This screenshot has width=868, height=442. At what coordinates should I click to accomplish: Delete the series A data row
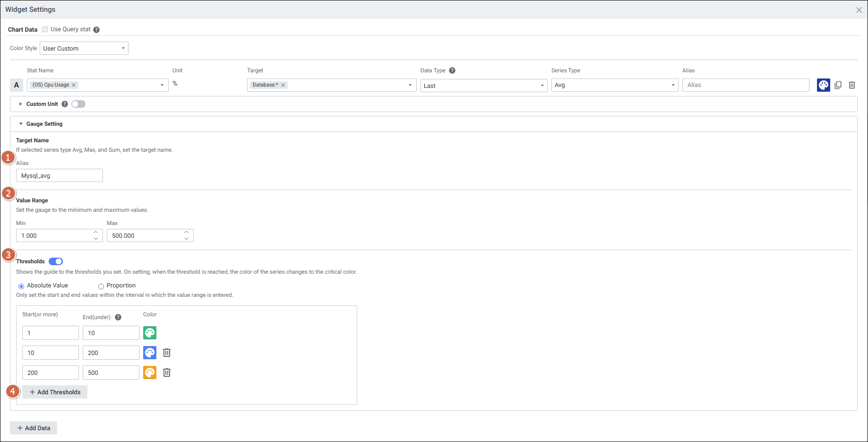[852, 85]
